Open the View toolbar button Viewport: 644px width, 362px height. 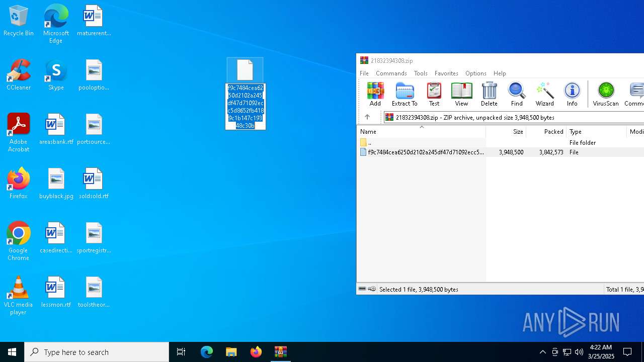(x=461, y=94)
